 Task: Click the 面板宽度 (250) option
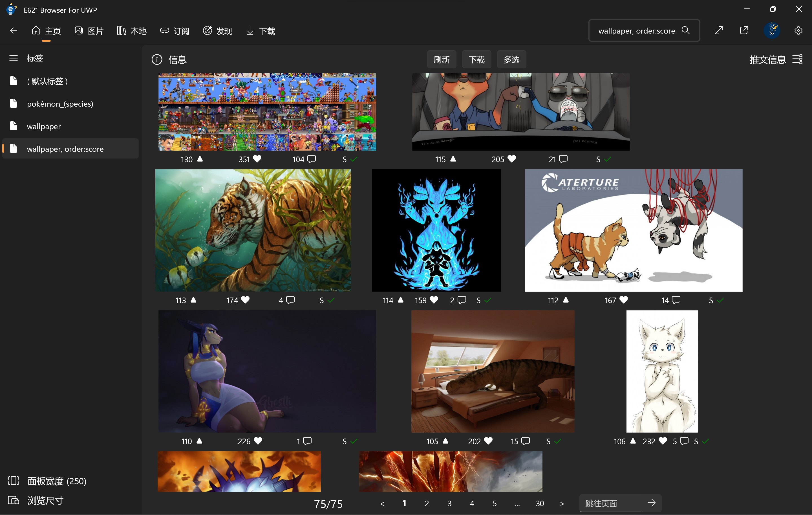coord(57,481)
